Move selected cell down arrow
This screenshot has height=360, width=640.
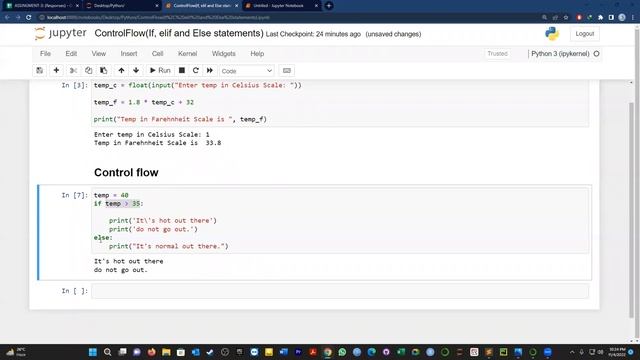click(136, 71)
